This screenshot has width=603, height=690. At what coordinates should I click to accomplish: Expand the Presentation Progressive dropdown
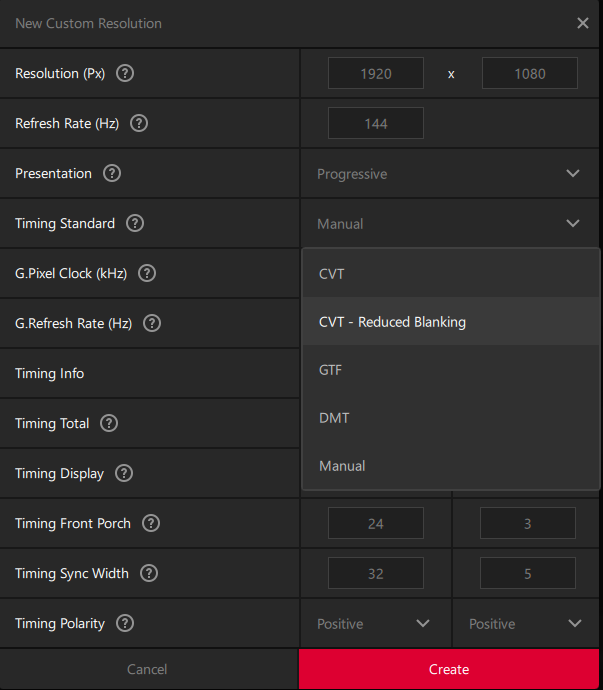click(x=450, y=174)
